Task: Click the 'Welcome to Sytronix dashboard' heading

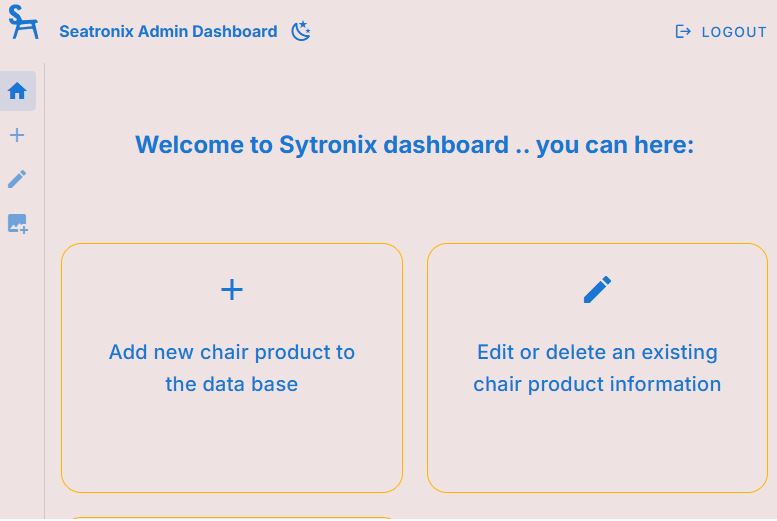Action: coord(414,145)
